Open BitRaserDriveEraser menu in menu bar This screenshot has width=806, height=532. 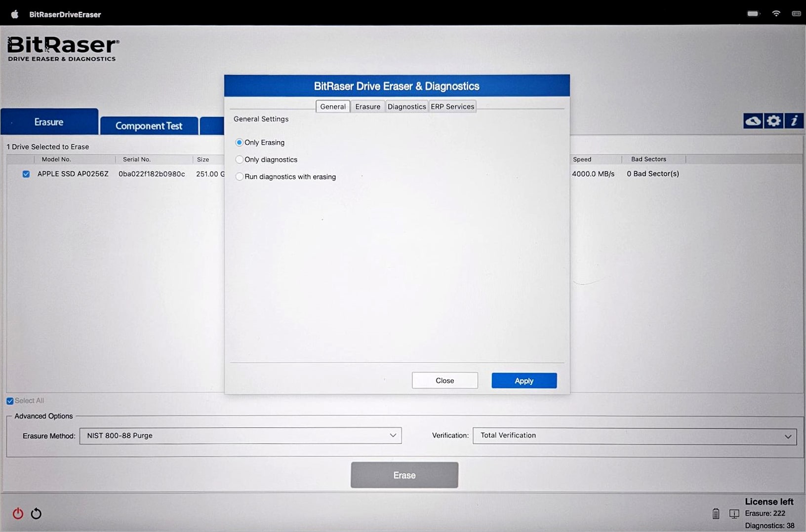[x=65, y=14]
